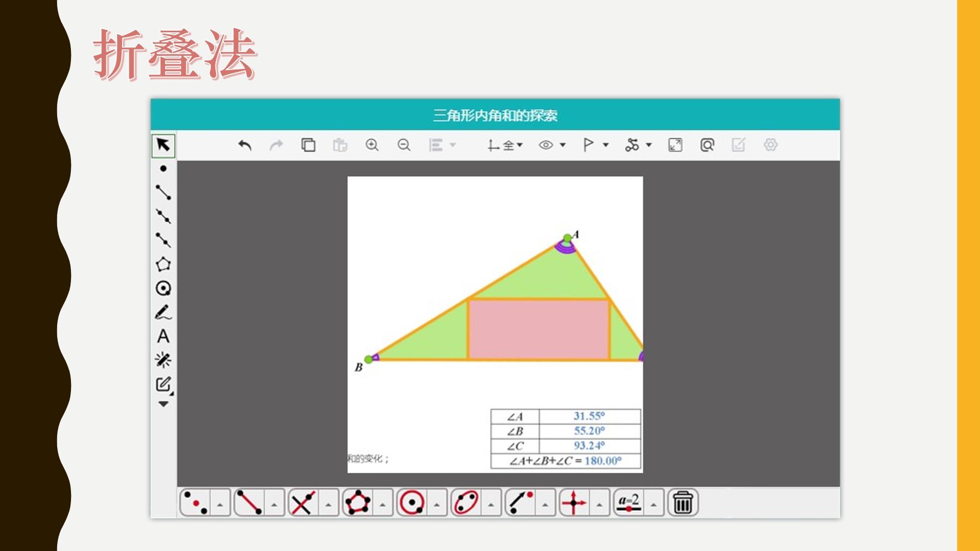Click the title 三角形内角和的探索

tap(495, 115)
